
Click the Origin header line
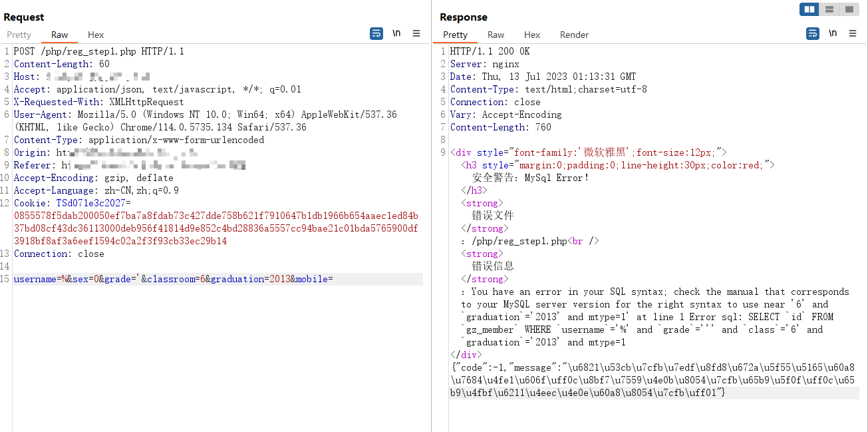(x=104, y=152)
